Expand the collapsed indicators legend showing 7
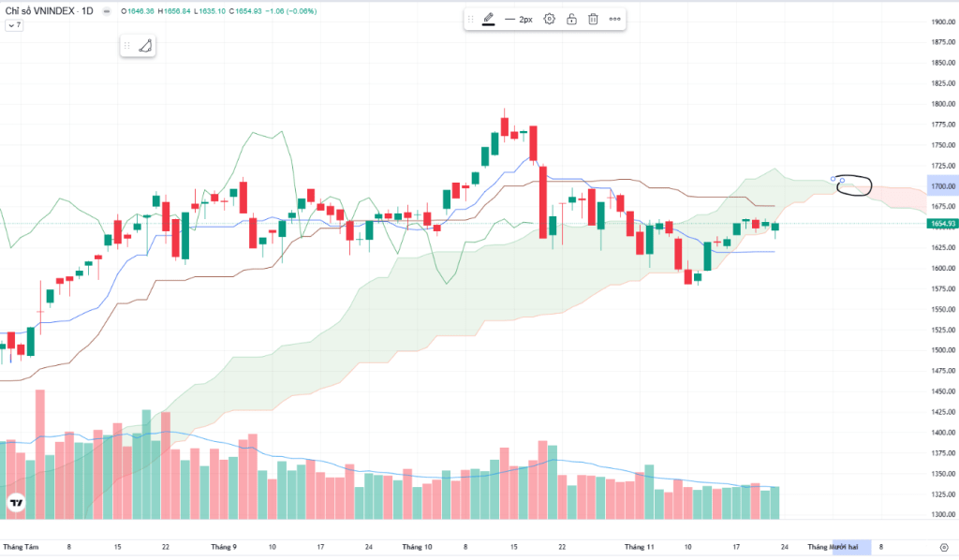Viewport: 959px width, 560px height. (x=14, y=25)
